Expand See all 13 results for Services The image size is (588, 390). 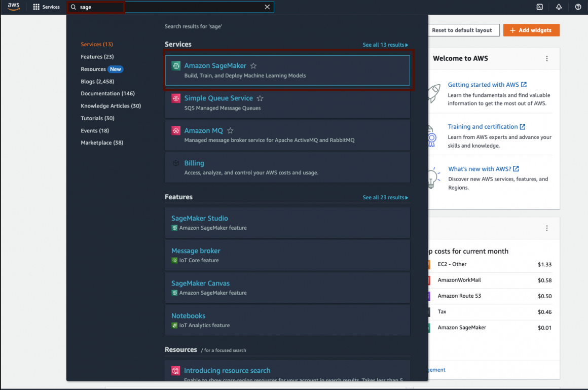[385, 45]
